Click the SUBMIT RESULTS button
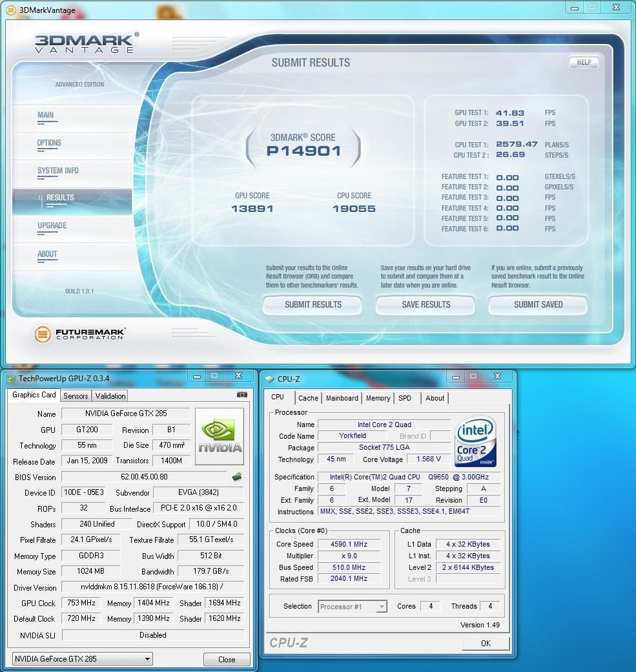 pyautogui.click(x=313, y=305)
